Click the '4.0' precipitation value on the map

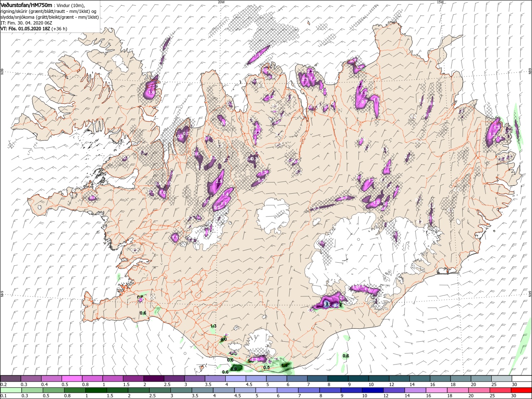click(x=224, y=340)
